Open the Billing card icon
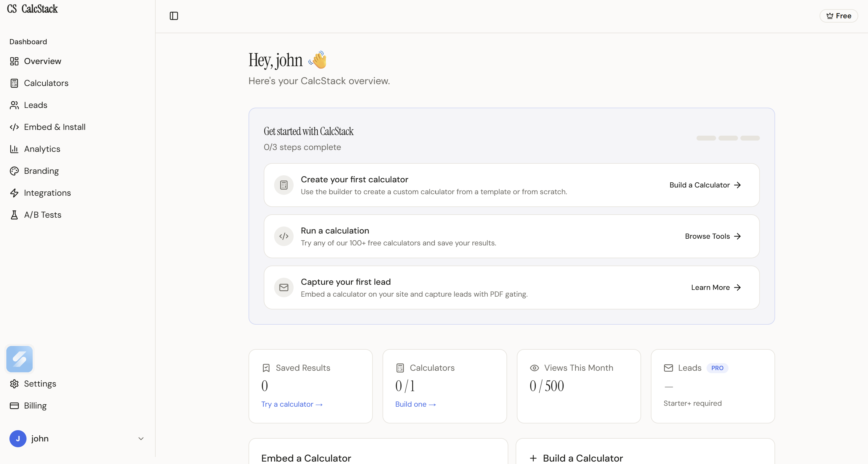 [14, 406]
